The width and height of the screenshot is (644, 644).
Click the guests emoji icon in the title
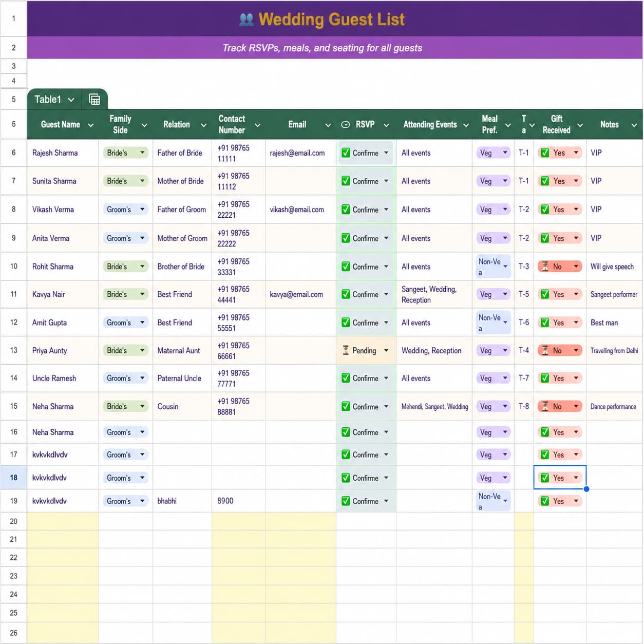[x=247, y=20]
